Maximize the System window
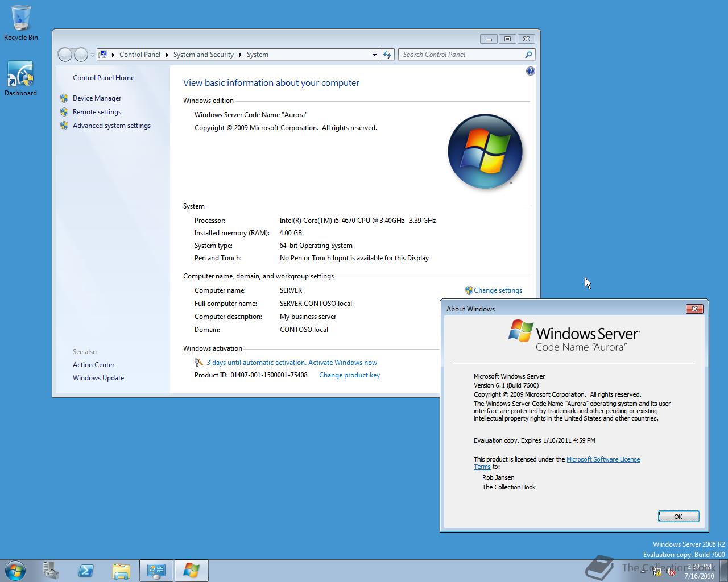Screen dimensions: 728x582 [x=507, y=39]
